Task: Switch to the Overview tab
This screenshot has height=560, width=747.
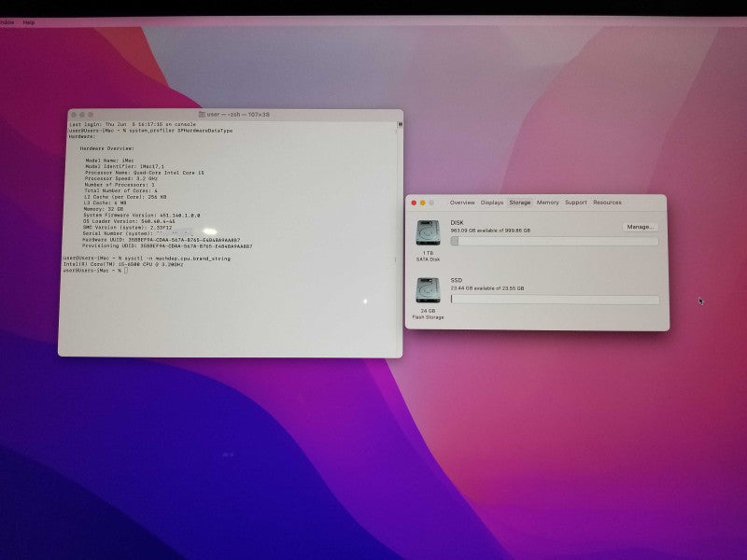Action: coord(462,203)
